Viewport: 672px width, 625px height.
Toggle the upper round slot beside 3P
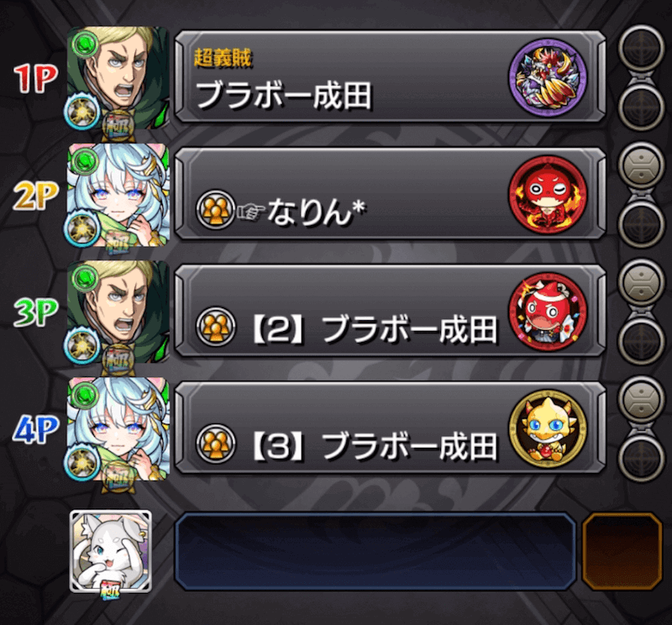(641, 282)
